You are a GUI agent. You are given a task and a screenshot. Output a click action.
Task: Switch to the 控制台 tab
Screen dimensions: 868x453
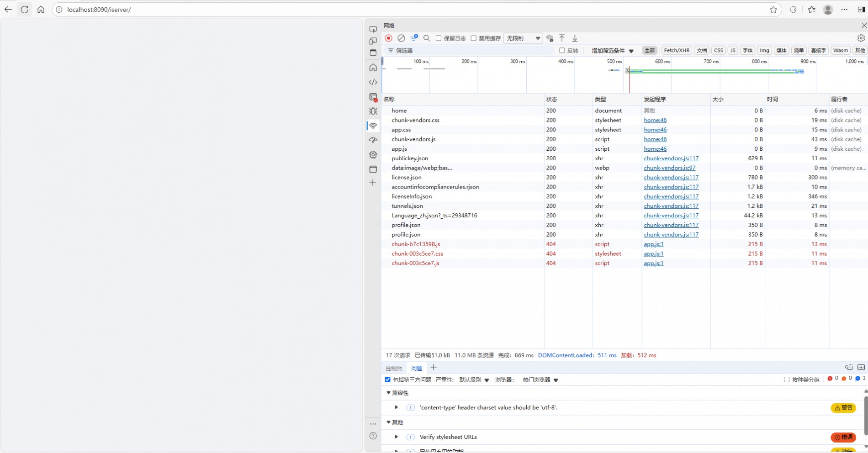(394, 368)
